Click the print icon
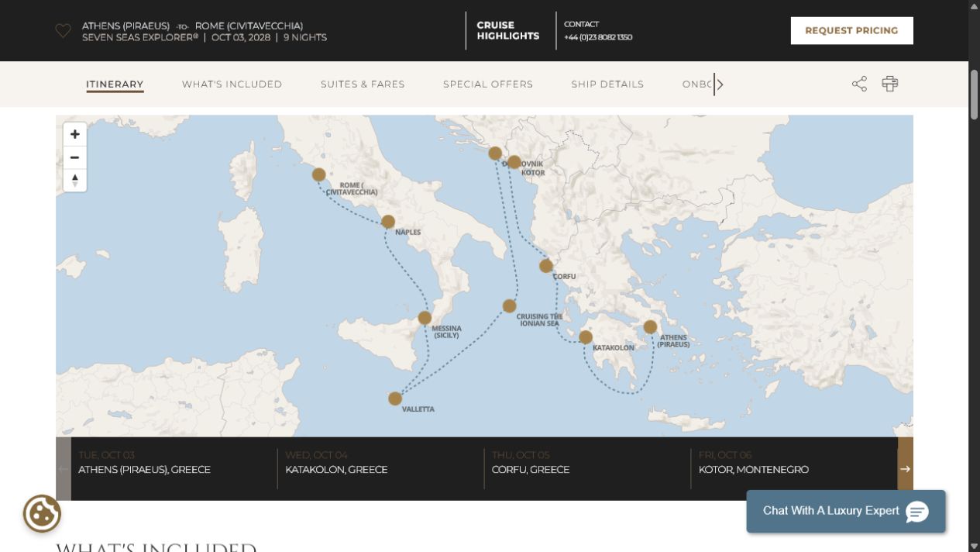The width and height of the screenshot is (980, 552). coord(889,84)
